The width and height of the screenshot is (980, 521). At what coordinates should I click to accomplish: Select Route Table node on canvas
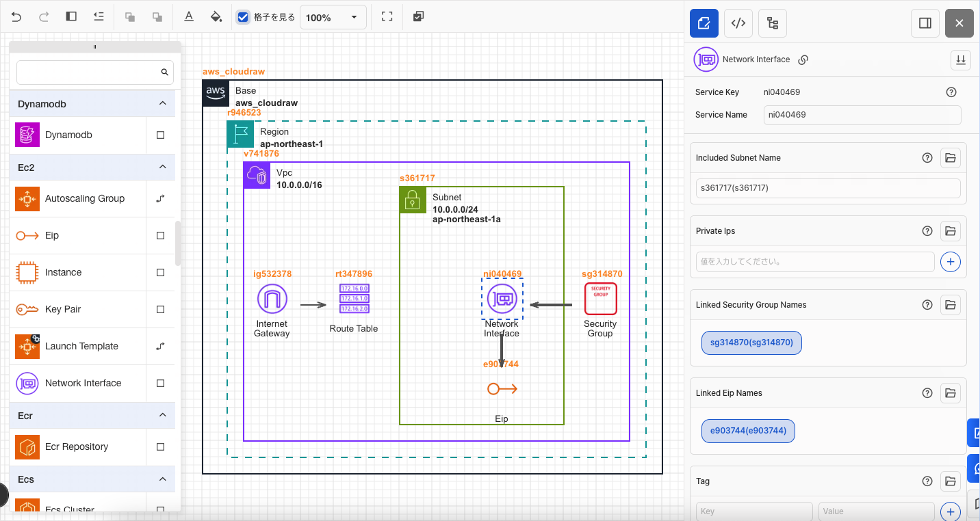point(354,299)
